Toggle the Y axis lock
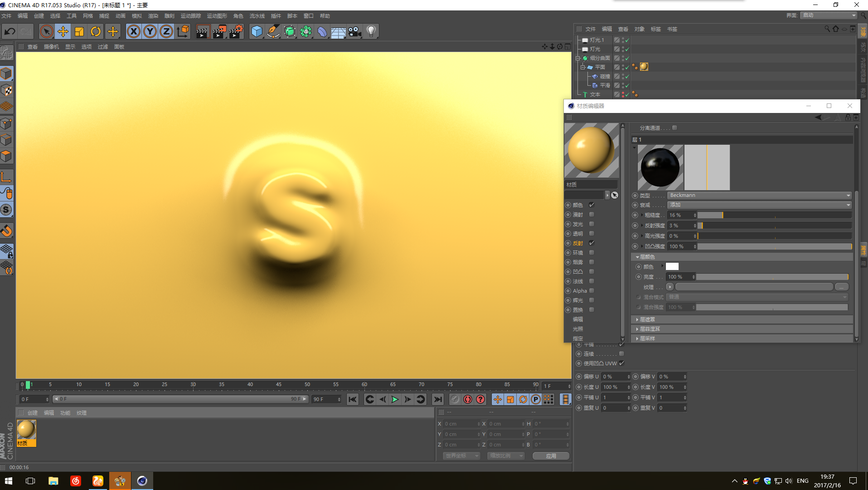868x490 pixels. [x=150, y=31]
